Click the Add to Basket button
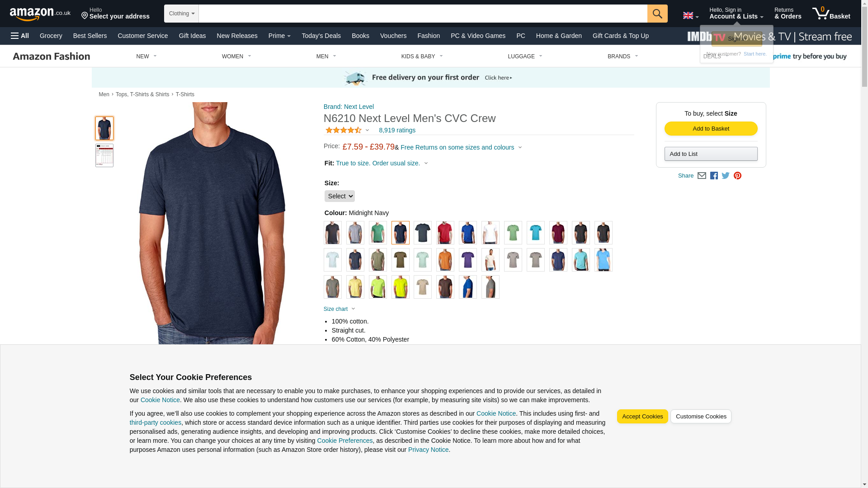 point(711,129)
